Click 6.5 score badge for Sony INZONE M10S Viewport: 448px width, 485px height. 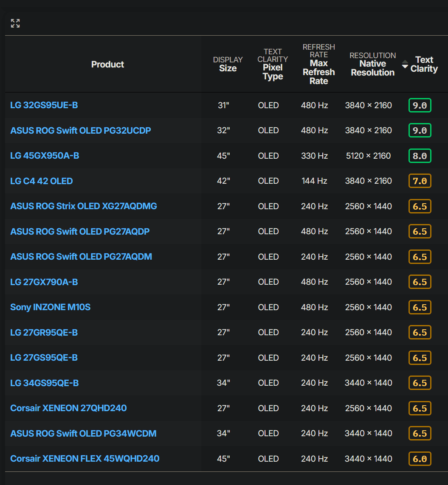[x=420, y=307]
